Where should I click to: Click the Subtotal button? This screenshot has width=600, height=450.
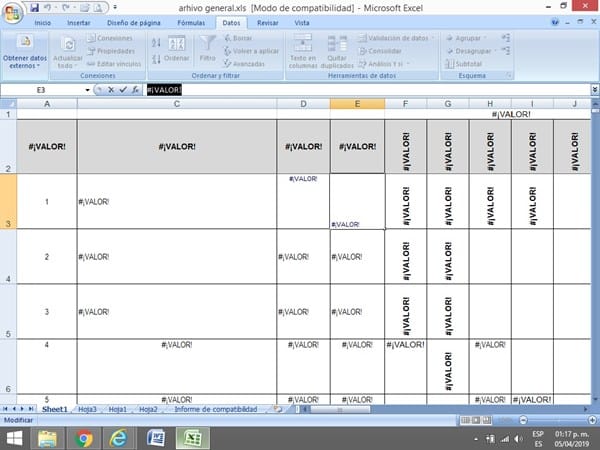tap(464, 64)
